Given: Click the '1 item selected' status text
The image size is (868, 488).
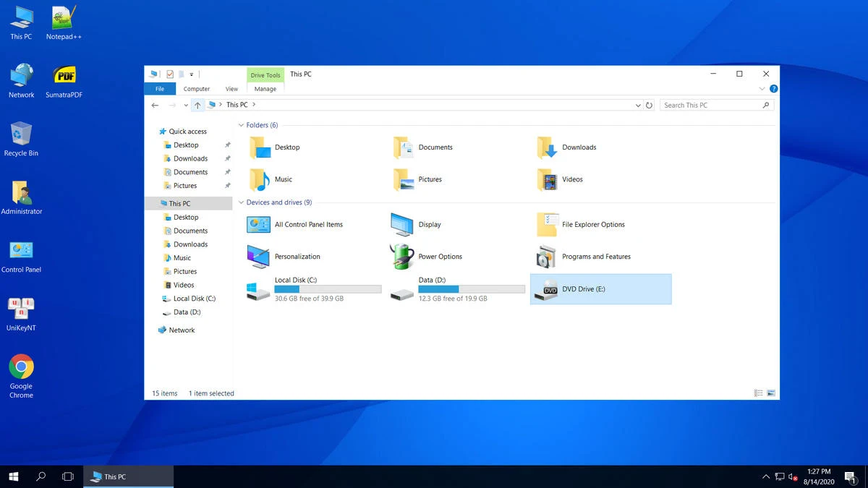Looking at the screenshot, I should [211, 393].
